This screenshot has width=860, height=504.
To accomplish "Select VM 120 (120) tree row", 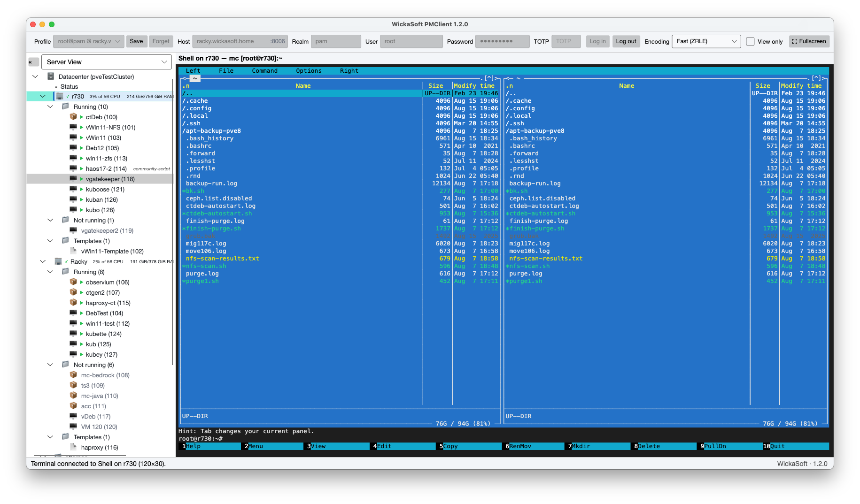I will pos(101,427).
